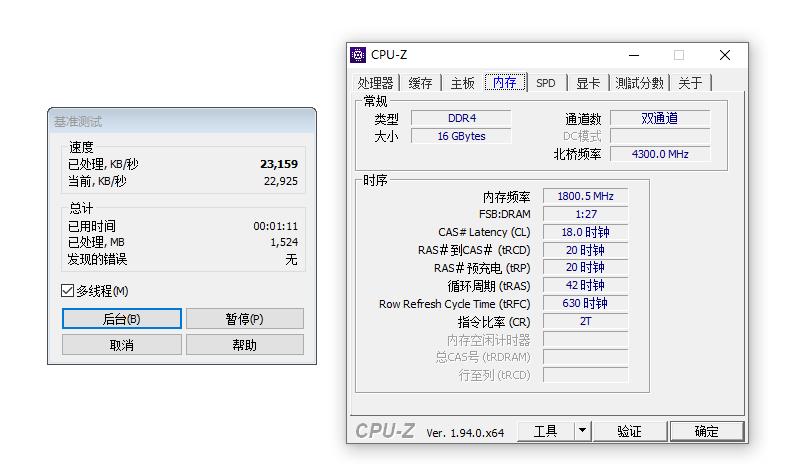The image size is (809, 475).
Task: Click the 确定 button in CPU-Z
Action: [706, 431]
